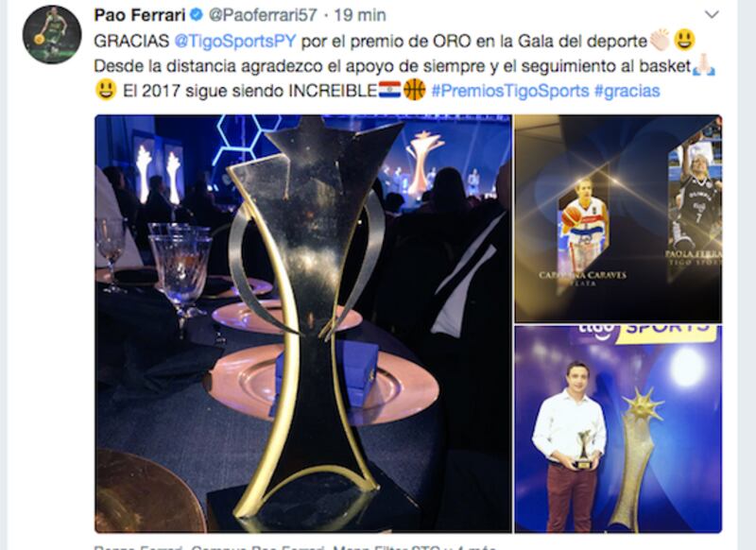Click the smiley emoji after deporte
This screenshot has height=550, width=756.
click(x=684, y=40)
